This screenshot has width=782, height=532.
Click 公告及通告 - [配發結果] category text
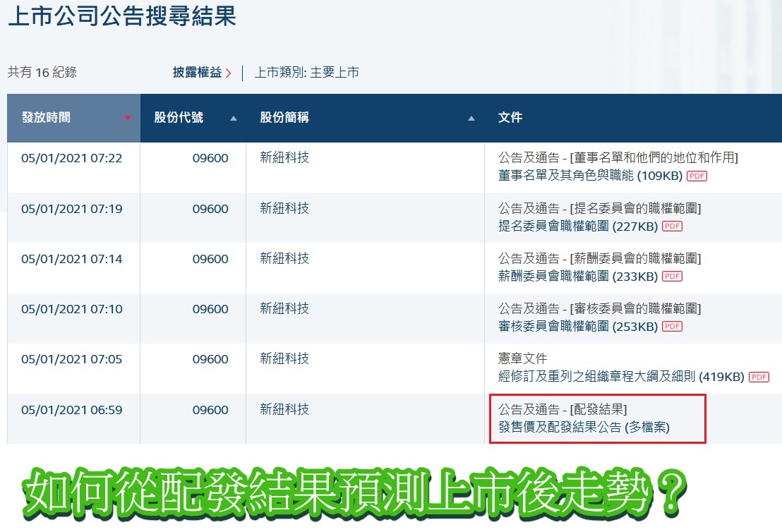point(563,409)
